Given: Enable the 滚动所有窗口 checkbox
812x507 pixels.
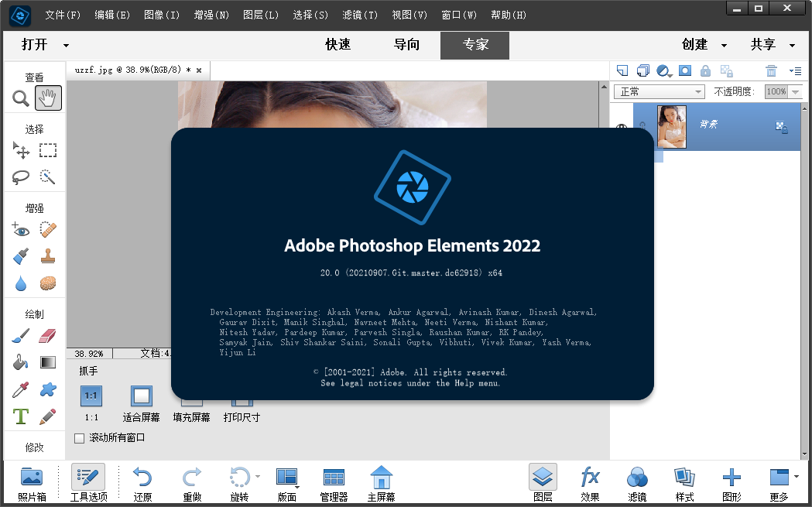Looking at the screenshot, I should tap(80, 437).
